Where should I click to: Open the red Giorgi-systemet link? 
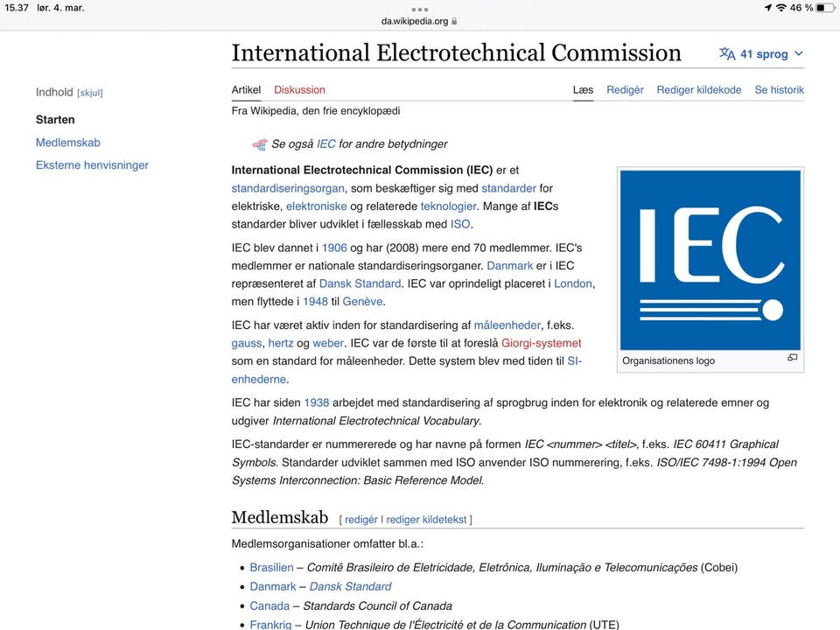click(541, 343)
